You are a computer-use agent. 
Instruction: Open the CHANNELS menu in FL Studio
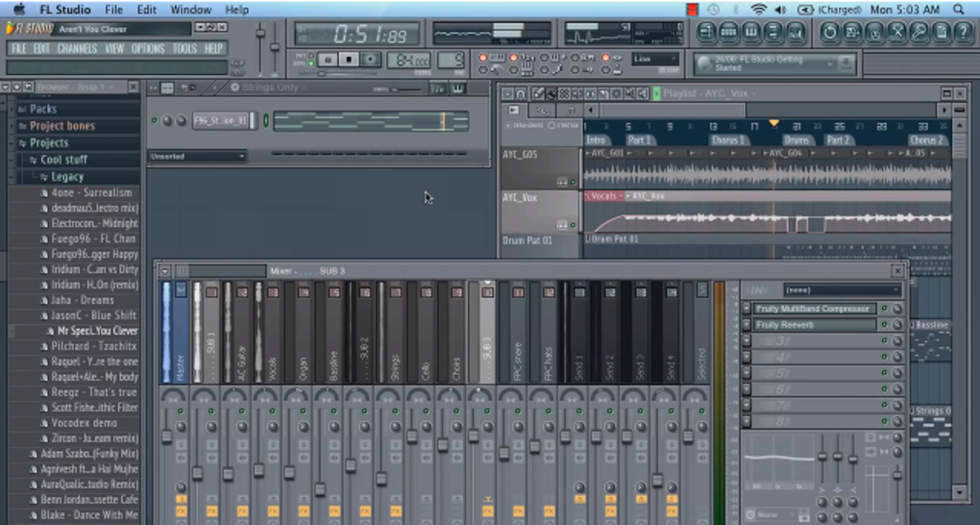77,48
